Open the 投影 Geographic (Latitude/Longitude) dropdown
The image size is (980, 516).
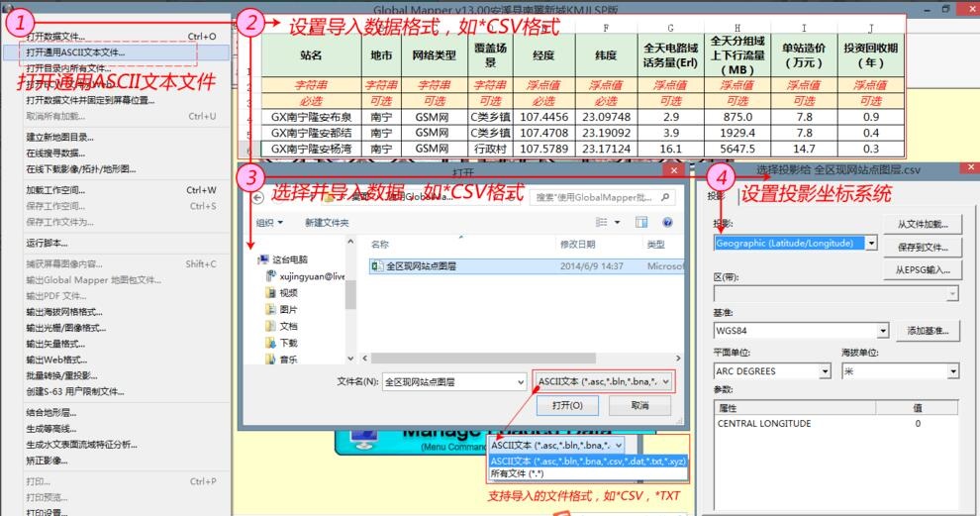pyautogui.click(x=871, y=244)
